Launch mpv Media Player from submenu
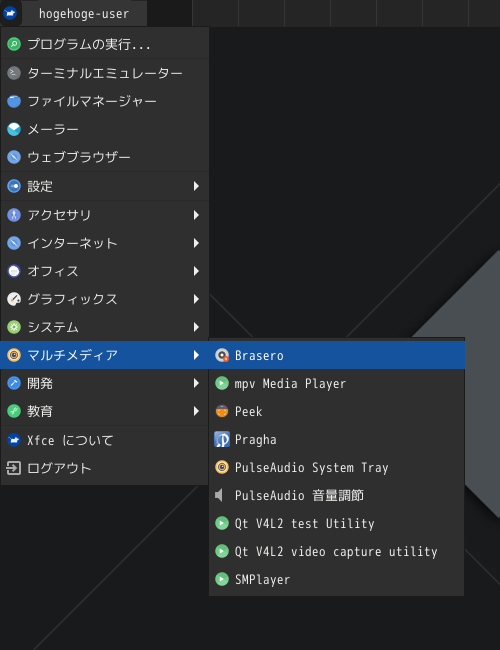 pyautogui.click(x=336, y=383)
